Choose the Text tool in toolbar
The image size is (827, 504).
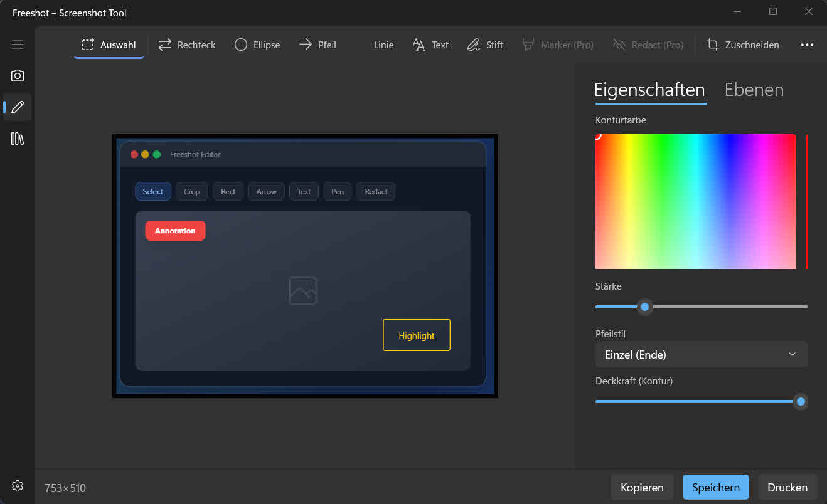430,45
